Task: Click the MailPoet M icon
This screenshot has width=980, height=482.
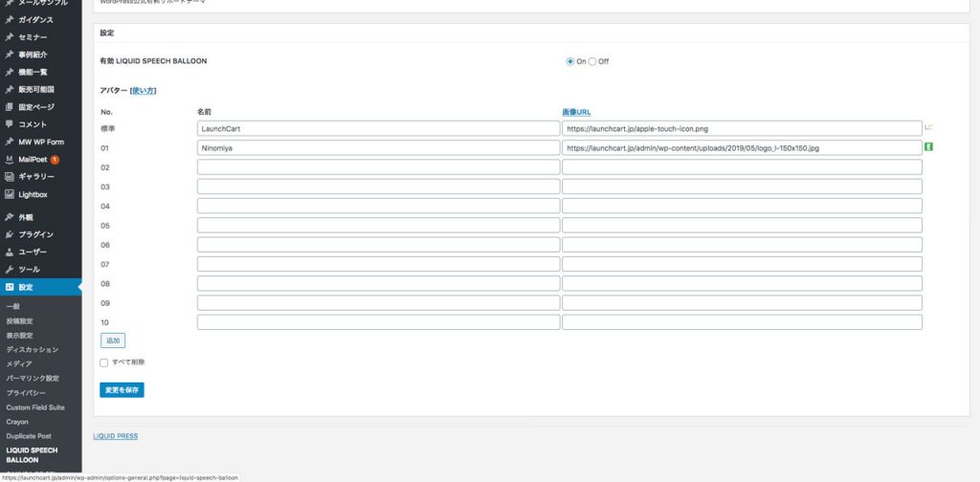Action: click(9, 159)
